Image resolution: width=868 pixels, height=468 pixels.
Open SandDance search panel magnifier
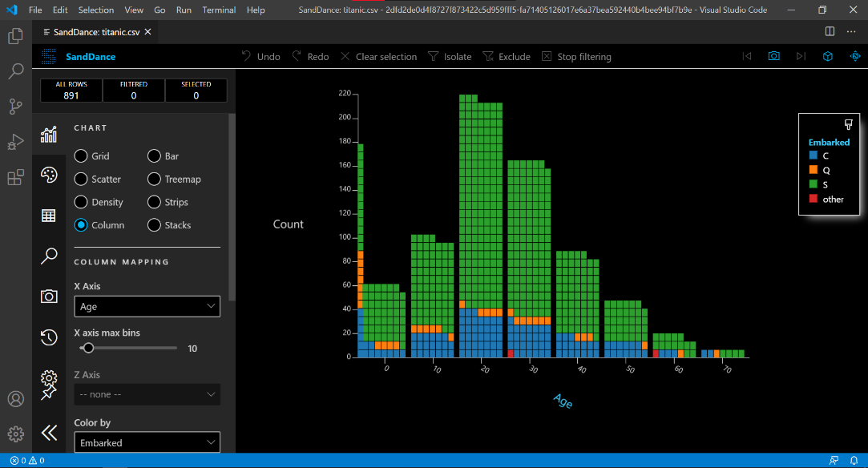click(x=49, y=256)
